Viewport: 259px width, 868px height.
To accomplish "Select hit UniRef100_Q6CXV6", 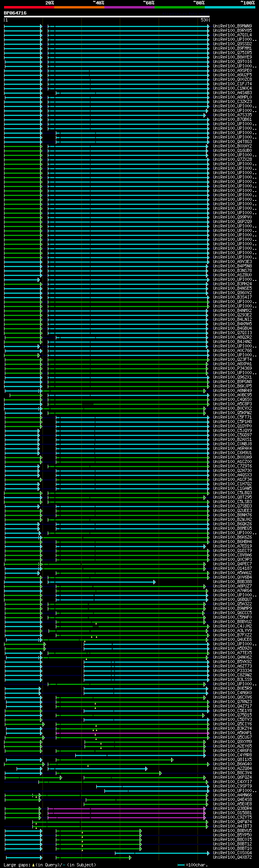I will tap(232, 697).
